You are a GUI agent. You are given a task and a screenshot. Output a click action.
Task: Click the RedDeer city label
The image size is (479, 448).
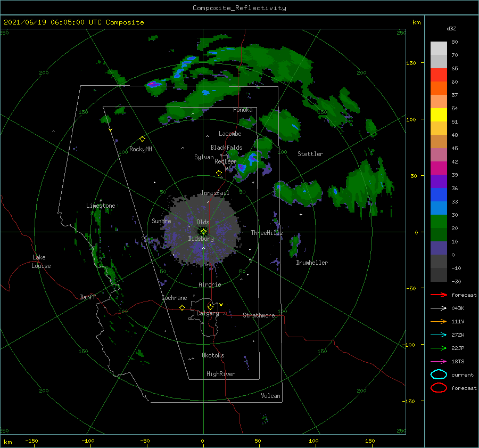click(226, 161)
